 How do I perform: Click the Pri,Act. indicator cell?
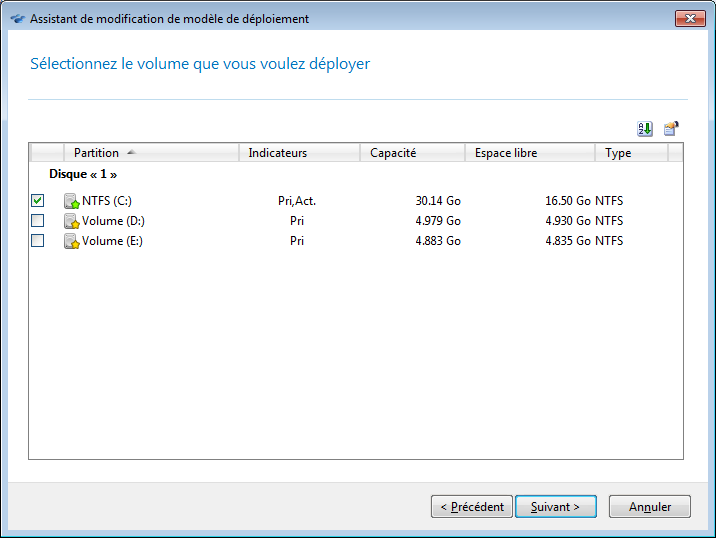(x=297, y=201)
